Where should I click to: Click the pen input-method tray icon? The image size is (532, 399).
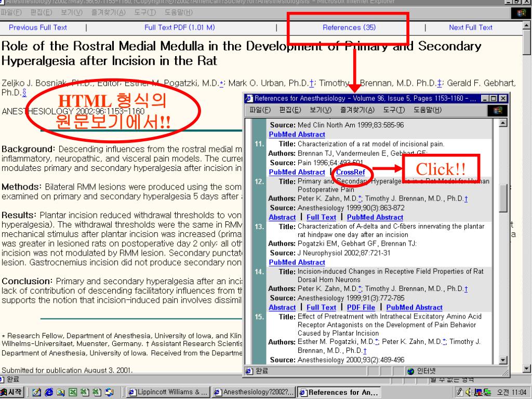[460, 392]
